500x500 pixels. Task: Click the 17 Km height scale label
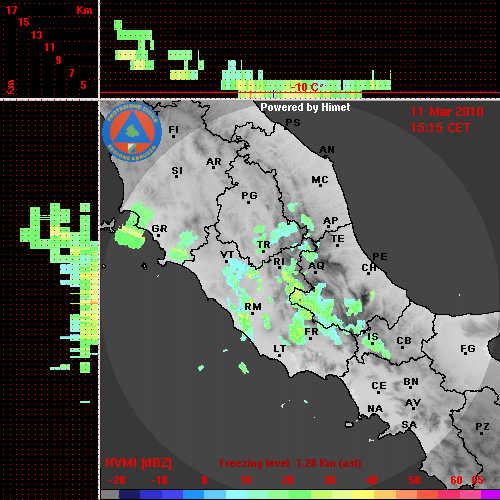(11, 10)
